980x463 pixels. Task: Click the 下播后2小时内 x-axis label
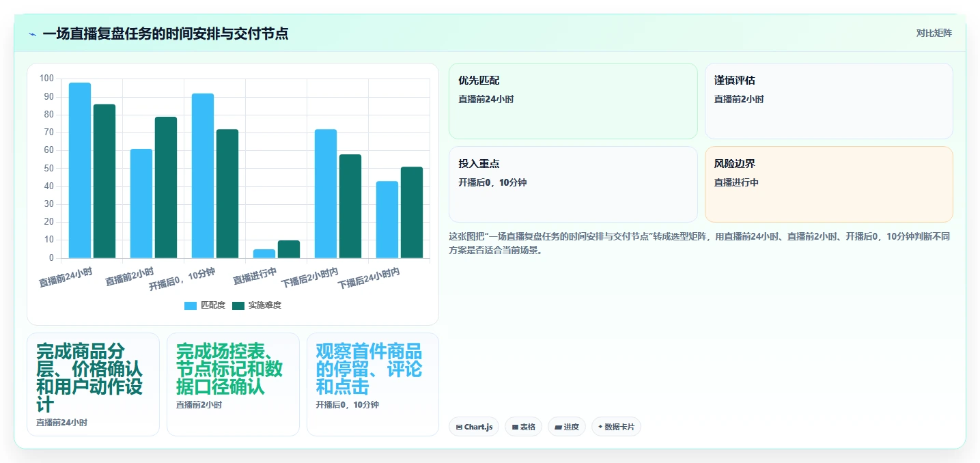tap(310, 277)
